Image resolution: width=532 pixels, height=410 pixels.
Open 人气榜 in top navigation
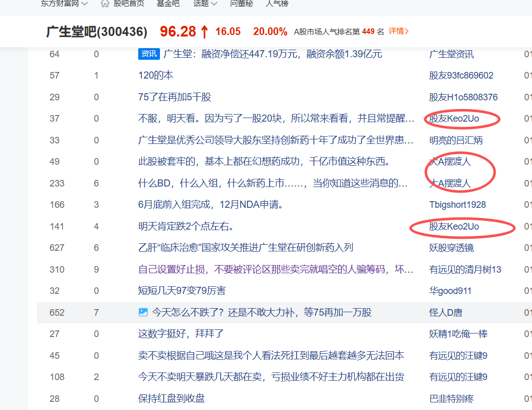pos(277,4)
